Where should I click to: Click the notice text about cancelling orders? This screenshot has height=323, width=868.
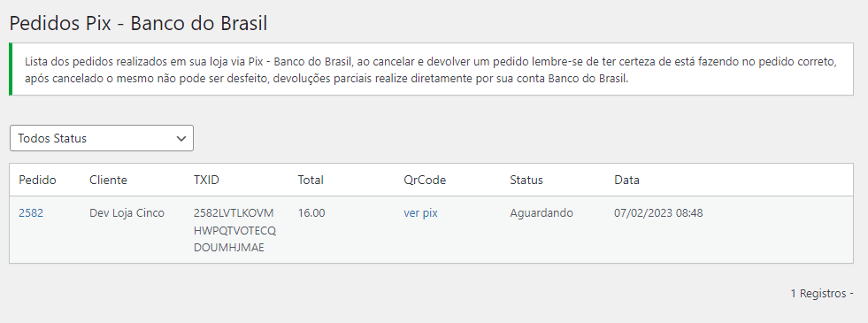click(x=430, y=69)
